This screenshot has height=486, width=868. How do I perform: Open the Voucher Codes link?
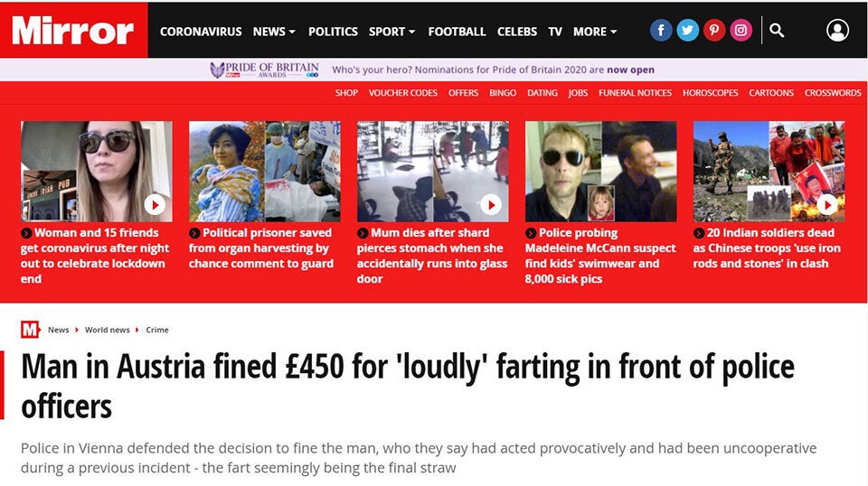[x=403, y=93]
